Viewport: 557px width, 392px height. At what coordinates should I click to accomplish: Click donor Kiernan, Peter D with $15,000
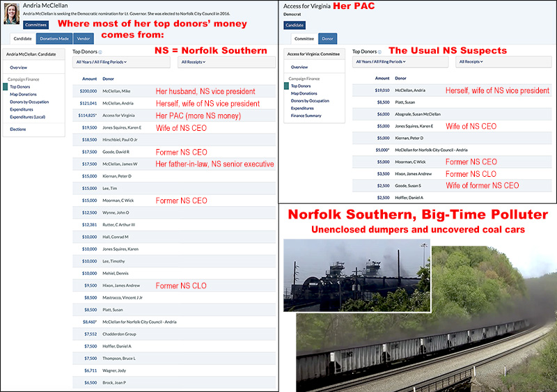tap(117, 176)
